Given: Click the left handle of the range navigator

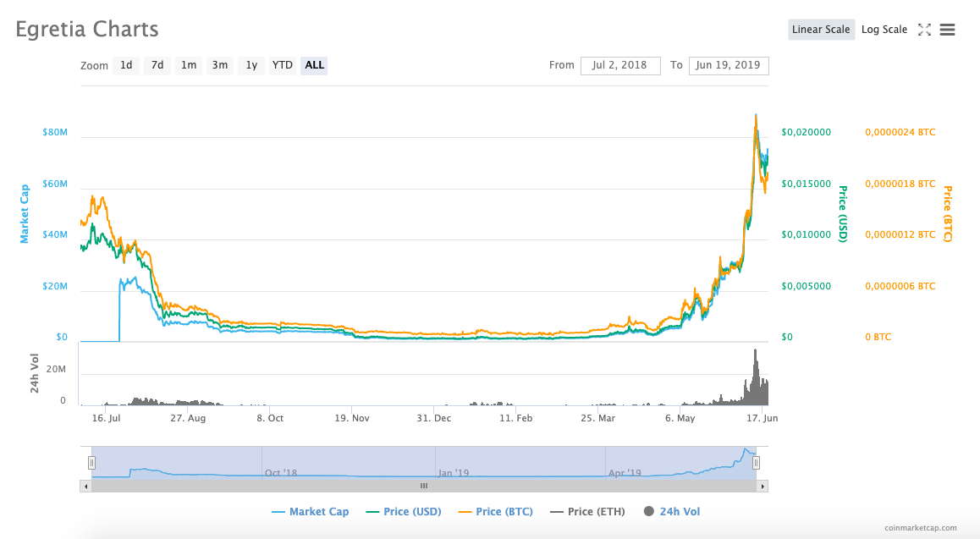Looking at the screenshot, I should [91, 462].
